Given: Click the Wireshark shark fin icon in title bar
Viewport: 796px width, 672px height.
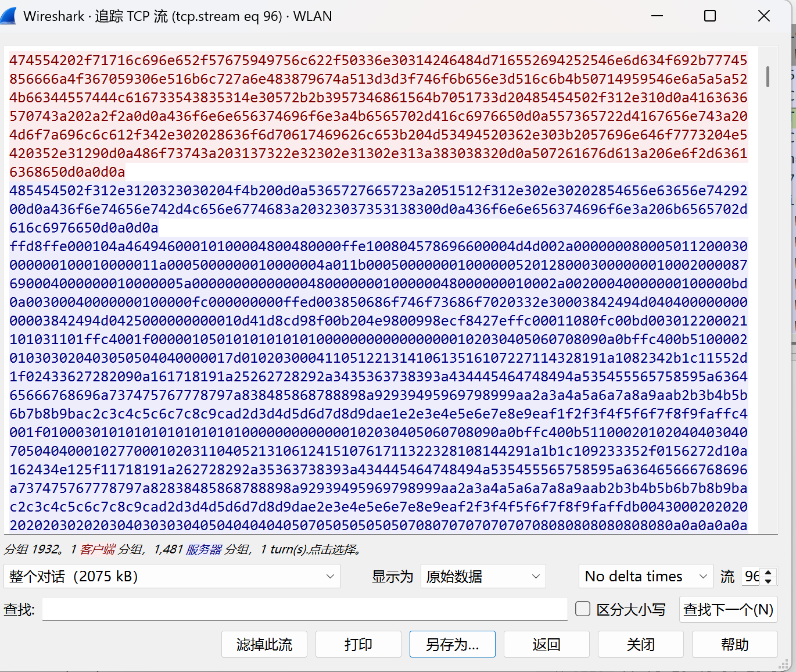Looking at the screenshot, I should coord(9,16).
